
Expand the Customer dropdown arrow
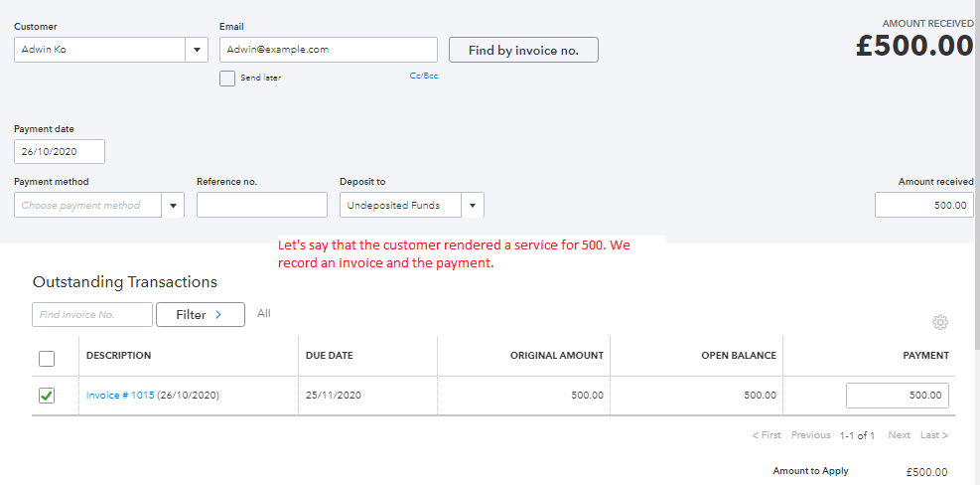click(x=196, y=50)
